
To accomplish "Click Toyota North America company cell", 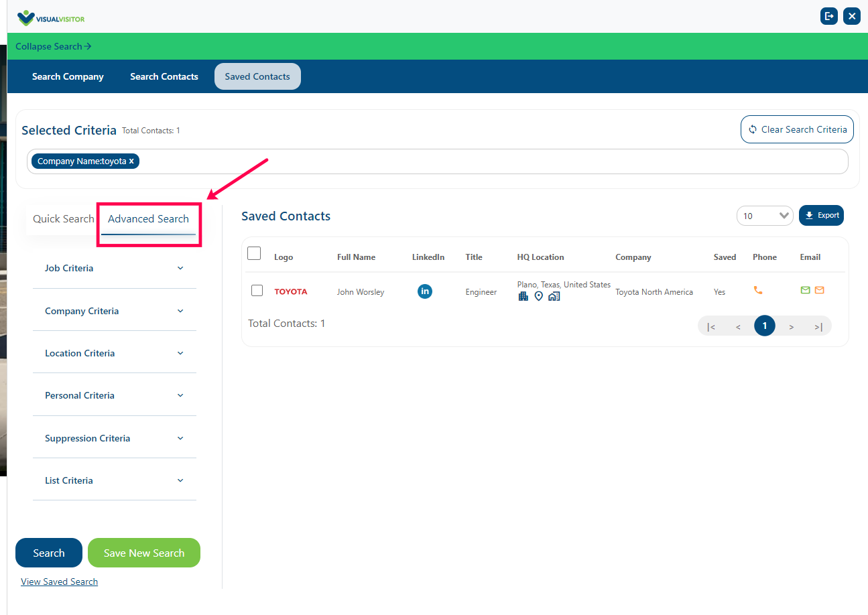I will click(654, 292).
